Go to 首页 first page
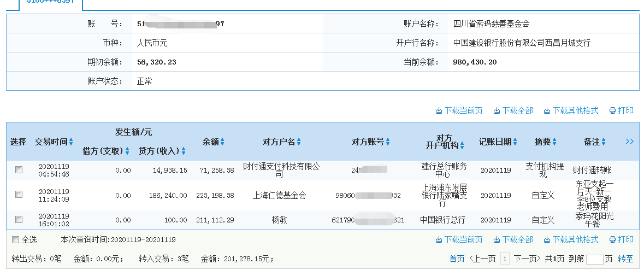644x270 pixels. (x=457, y=259)
